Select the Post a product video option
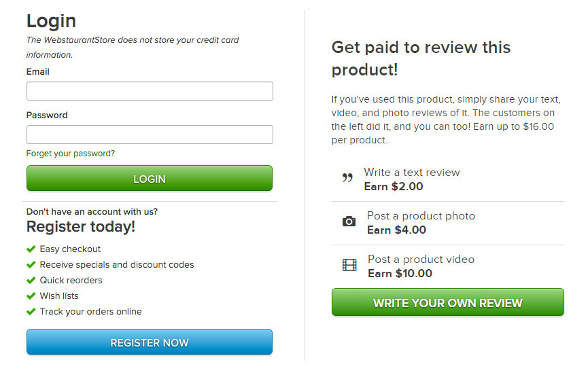 pos(421,260)
